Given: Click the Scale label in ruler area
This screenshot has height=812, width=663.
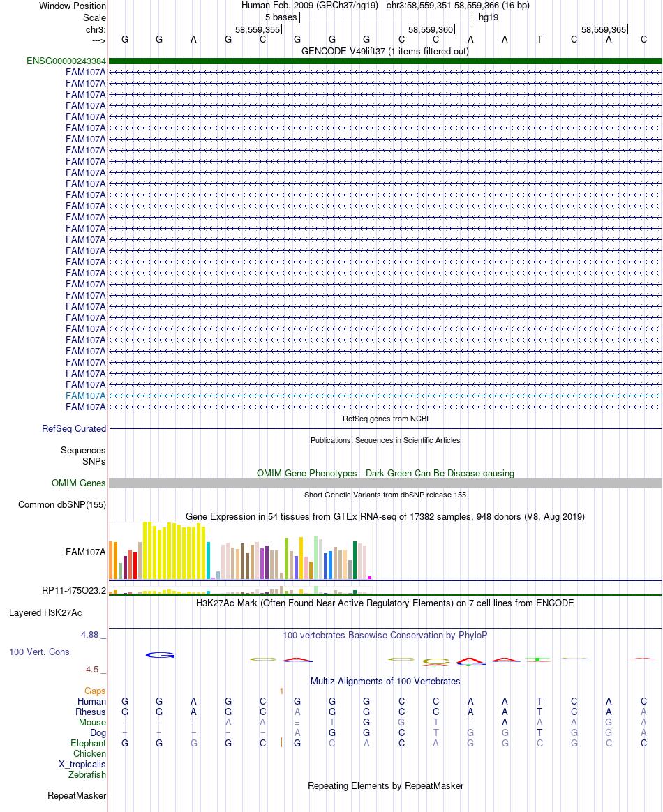Looking at the screenshot, I should (x=94, y=17).
